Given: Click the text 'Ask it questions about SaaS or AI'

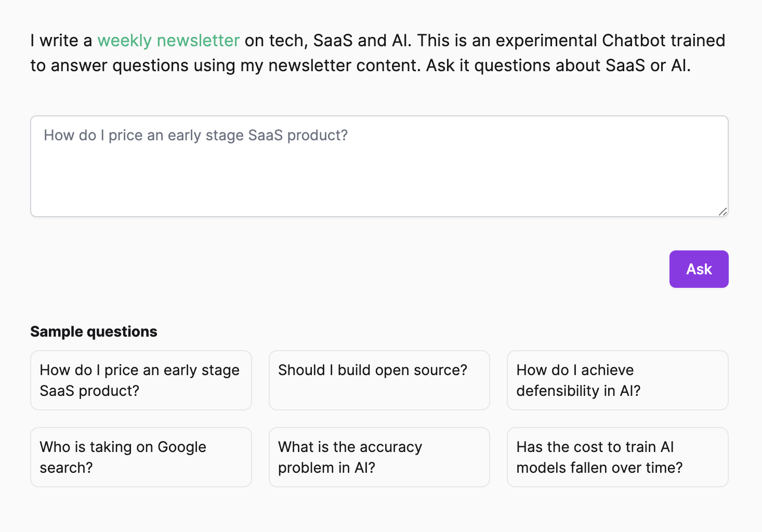Looking at the screenshot, I should (x=558, y=66).
